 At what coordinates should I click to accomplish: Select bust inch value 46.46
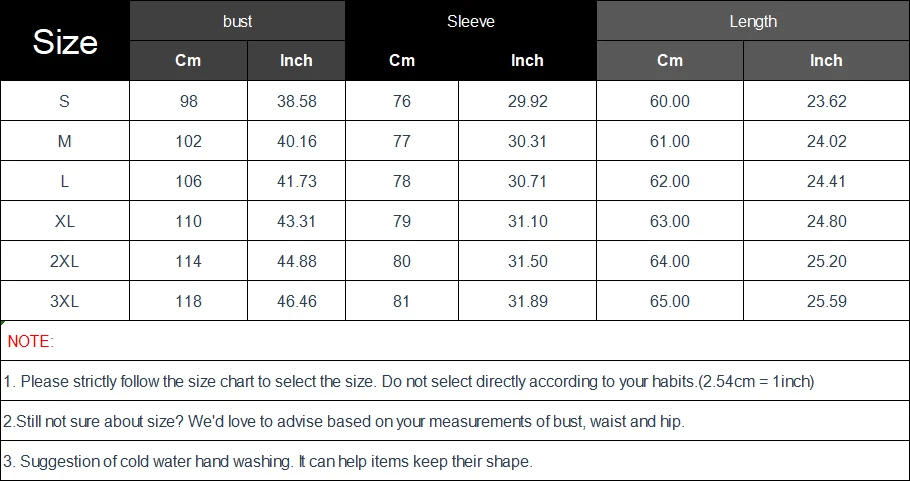click(296, 301)
